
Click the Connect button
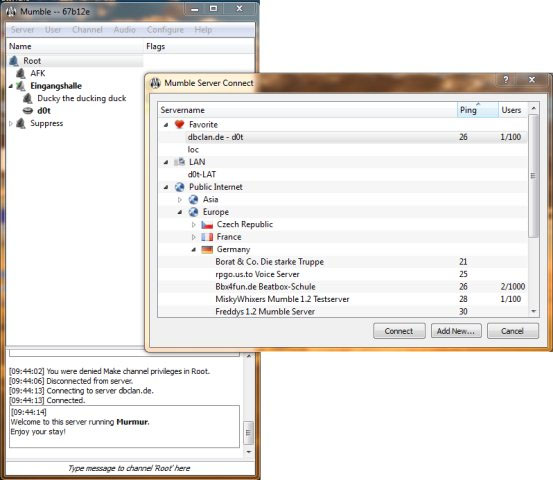coord(399,331)
